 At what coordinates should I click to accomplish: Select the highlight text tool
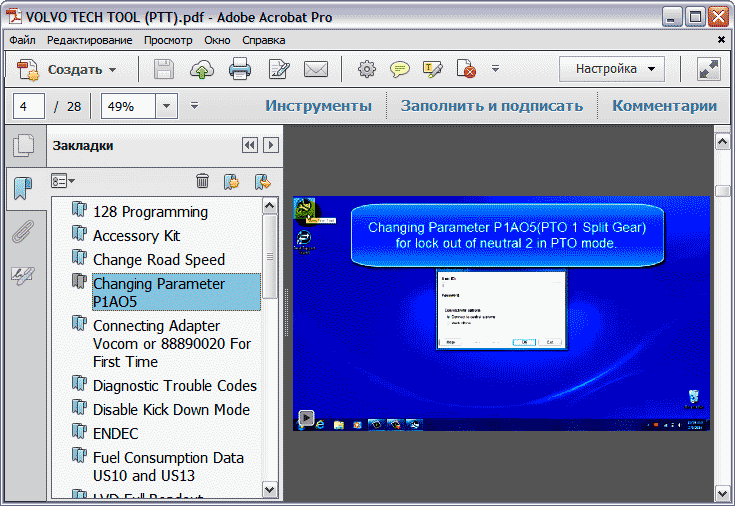[432, 69]
